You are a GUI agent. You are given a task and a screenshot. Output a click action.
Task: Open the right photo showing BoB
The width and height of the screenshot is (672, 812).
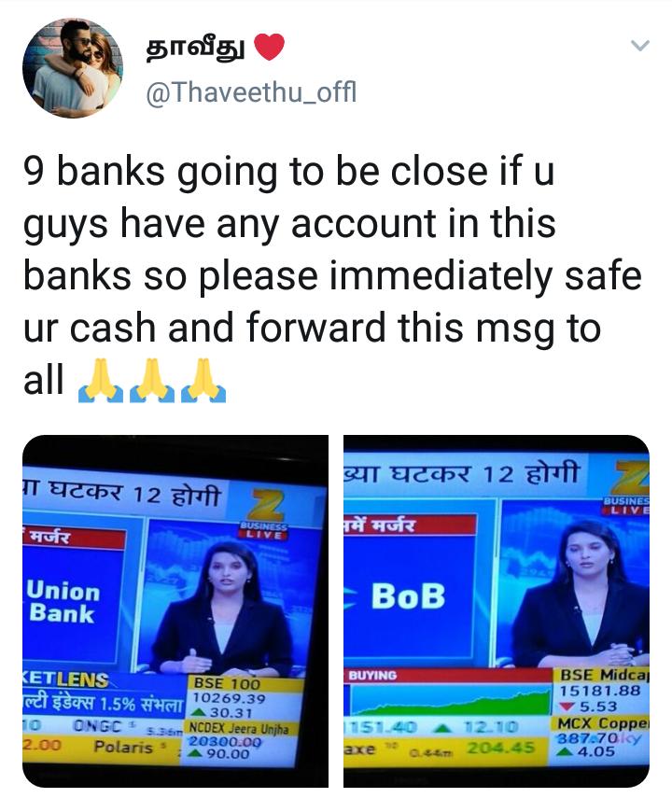[497, 611]
